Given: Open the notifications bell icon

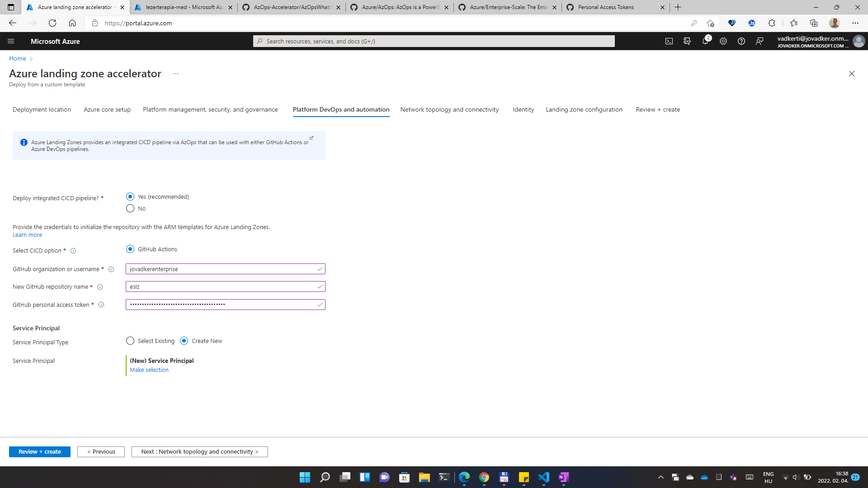Looking at the screenshot, I should pyautogui.click(x=705, y=41).
